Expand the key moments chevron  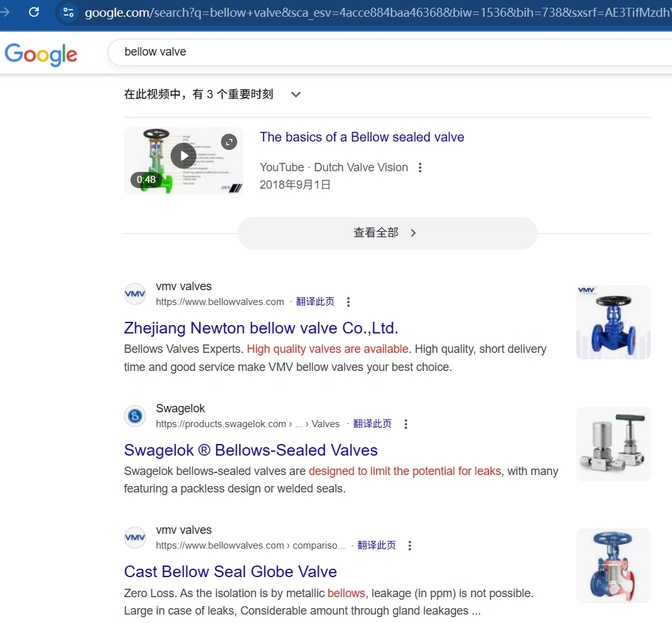click(x=296, y=94)
